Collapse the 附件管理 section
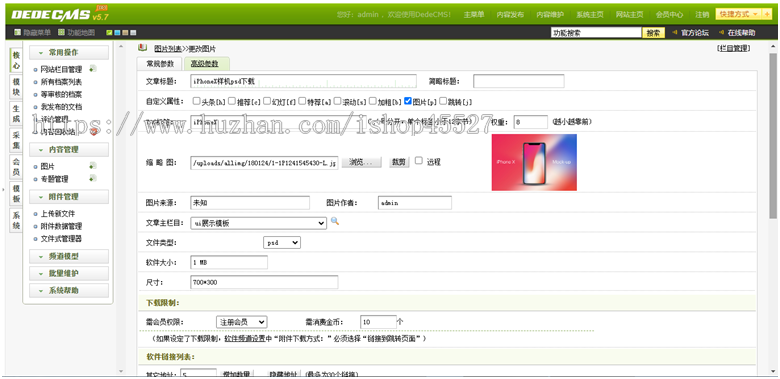This screenshot has width=780, height=379. pyautogui.click(x=69, y=196)
